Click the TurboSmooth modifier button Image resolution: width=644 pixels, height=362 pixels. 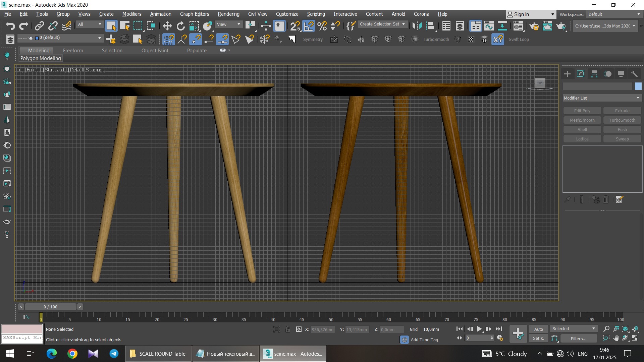coord(622,120)
